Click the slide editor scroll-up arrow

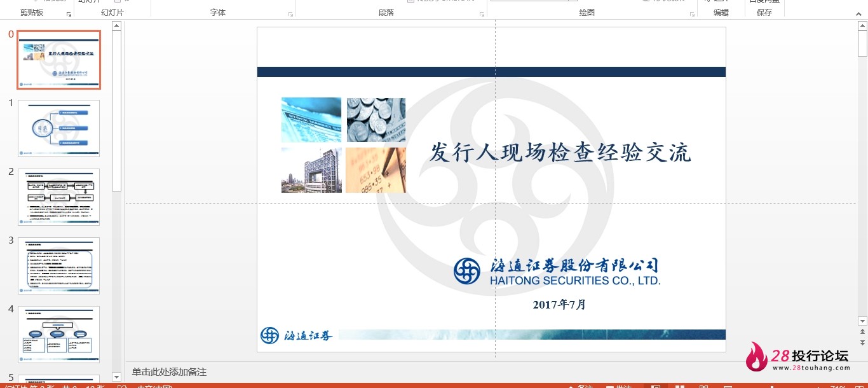coord(862,26)
